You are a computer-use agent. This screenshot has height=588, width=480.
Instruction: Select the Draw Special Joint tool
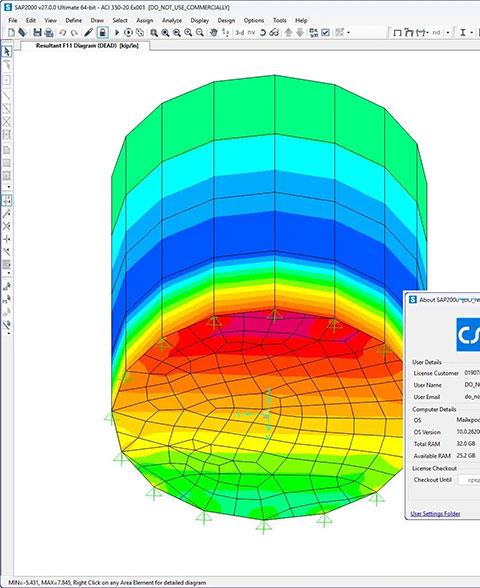coord(7,80)
